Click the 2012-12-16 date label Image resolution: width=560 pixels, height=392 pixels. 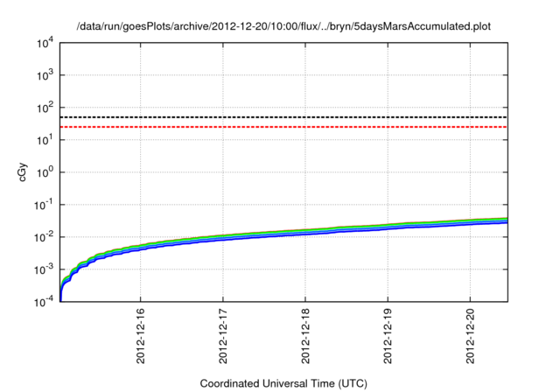click(141, 336)
